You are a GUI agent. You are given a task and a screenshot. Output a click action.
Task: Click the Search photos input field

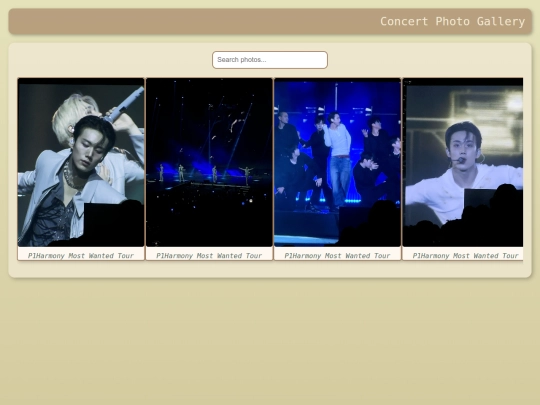tap(270, 60)
